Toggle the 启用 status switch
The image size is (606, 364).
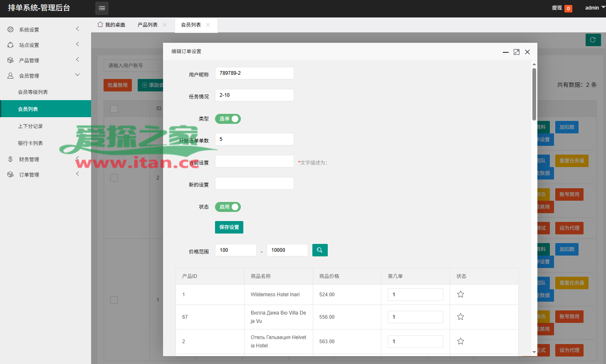click(x=228, y=207)
